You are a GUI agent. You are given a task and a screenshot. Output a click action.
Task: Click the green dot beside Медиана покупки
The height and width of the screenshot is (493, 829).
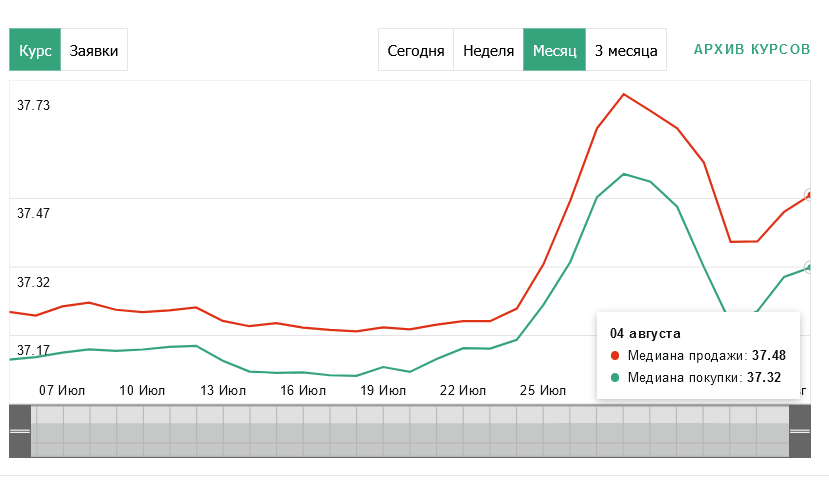[x=614, y=378]
